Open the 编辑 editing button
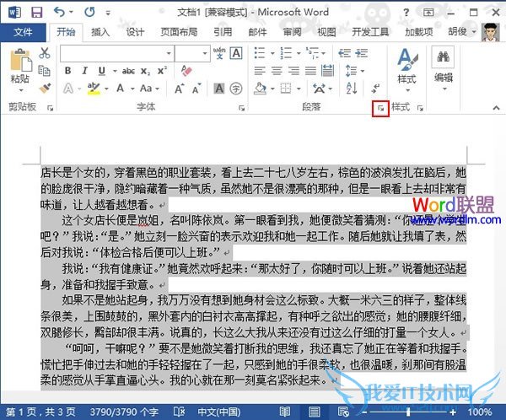The height and width of the screenshot is (420, 506). pyautogui.click(x=444, y=68)
